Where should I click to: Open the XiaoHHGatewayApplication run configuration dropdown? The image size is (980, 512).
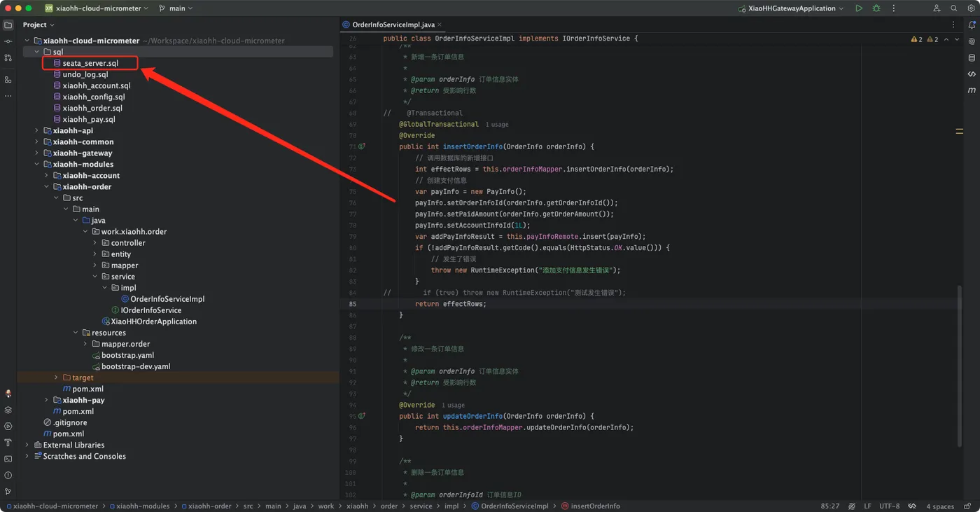coord(792,8)
